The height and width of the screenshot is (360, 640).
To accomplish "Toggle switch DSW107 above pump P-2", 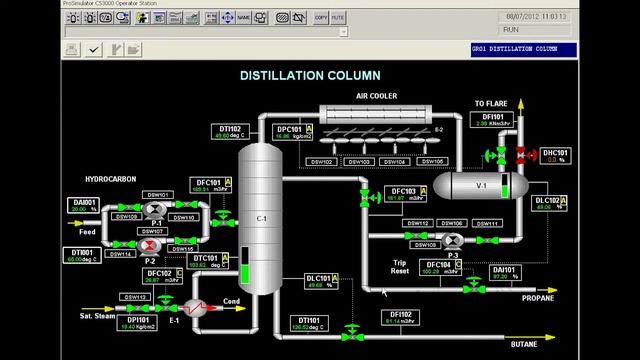I will tap(152, 231).
